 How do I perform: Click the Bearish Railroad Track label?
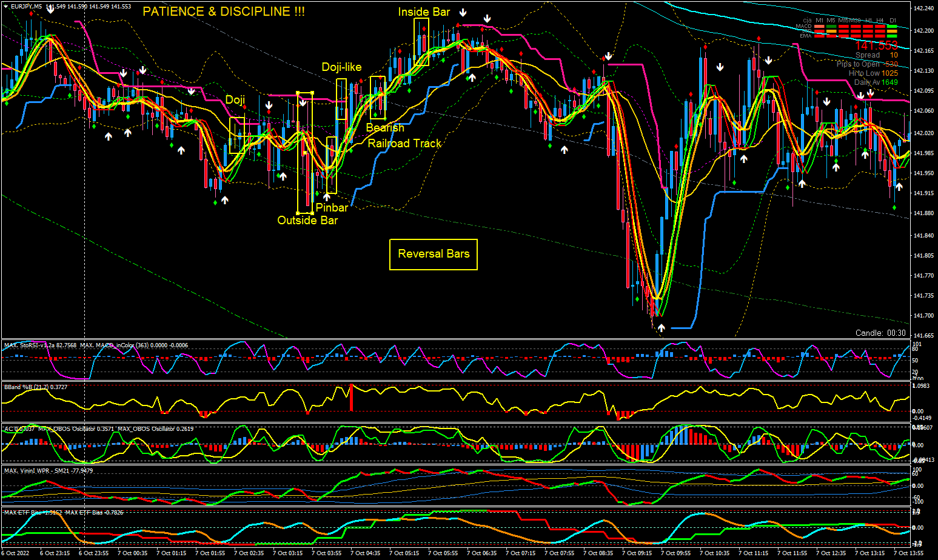point(404,143)
